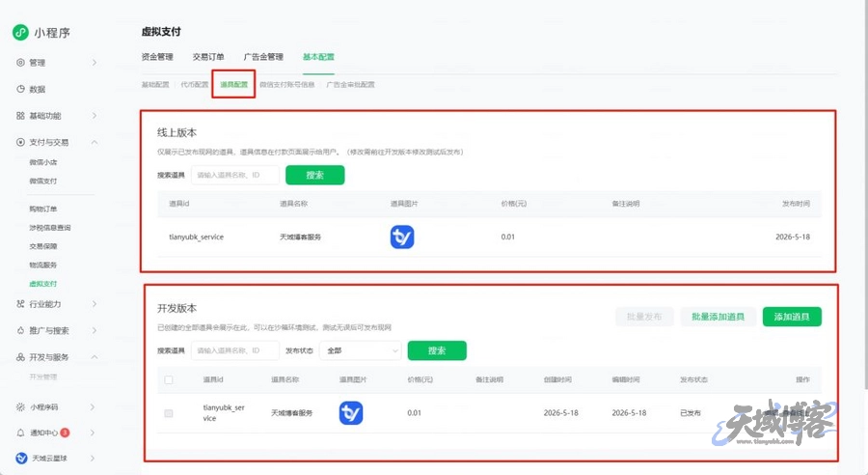The height and width of the screenshot is (475, 868).
Task: Toggle the select-all checkbox in 开发版本 header
Action: [x=169, y=379]
